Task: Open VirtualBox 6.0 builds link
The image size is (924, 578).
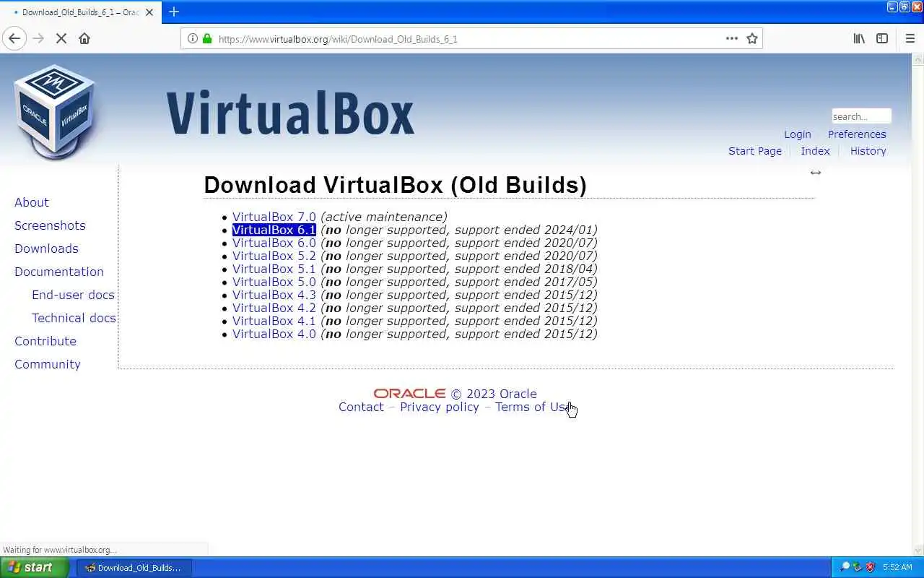Action: 274,243
